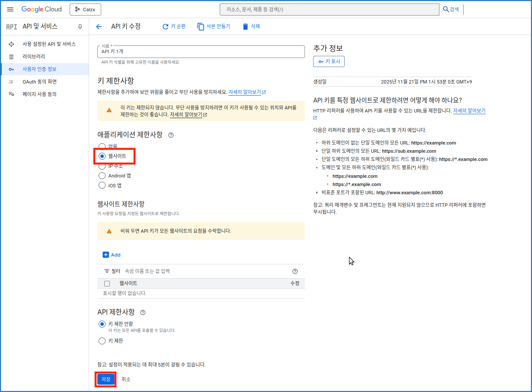Open 라이브러리 in the sidebar
This screenshot has height=392, width=532.
(x=34, y=57)
